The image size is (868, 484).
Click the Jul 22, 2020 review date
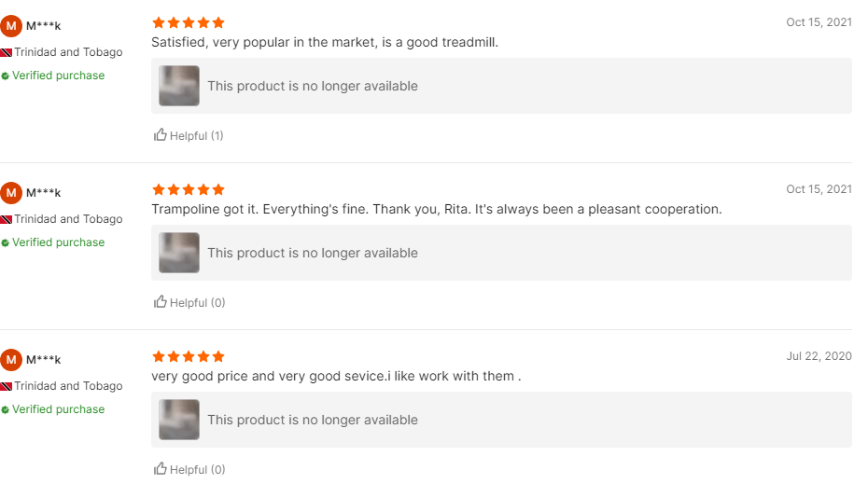coord(819,356)
